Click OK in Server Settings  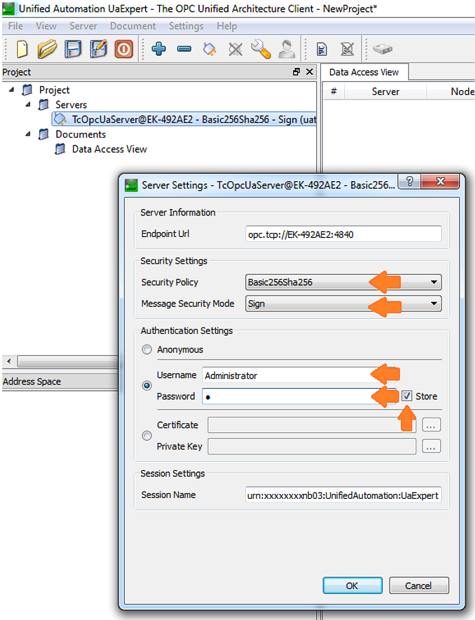pos(352,586)
